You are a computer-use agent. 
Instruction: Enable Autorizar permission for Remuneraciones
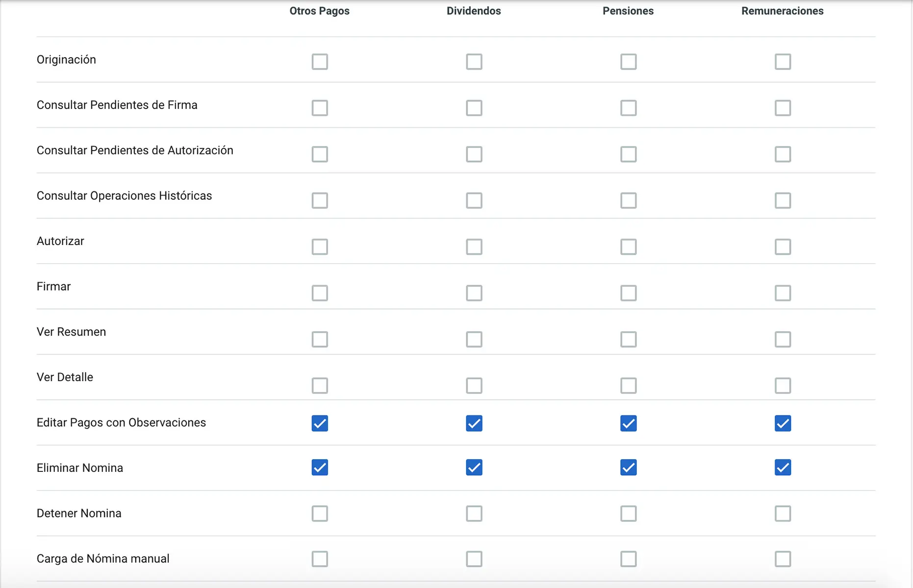[x=783, y=246]
